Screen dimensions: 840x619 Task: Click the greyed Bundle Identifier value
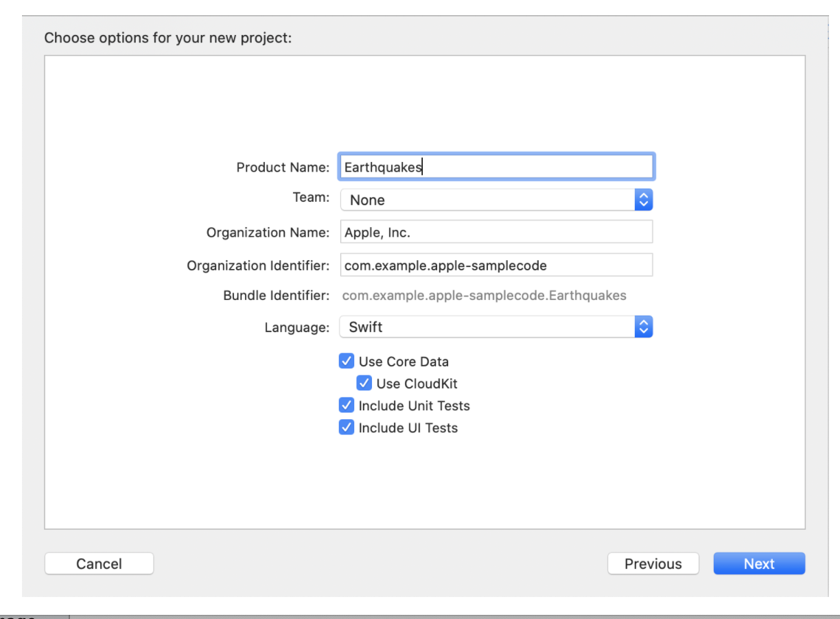[x=484, y=296]
